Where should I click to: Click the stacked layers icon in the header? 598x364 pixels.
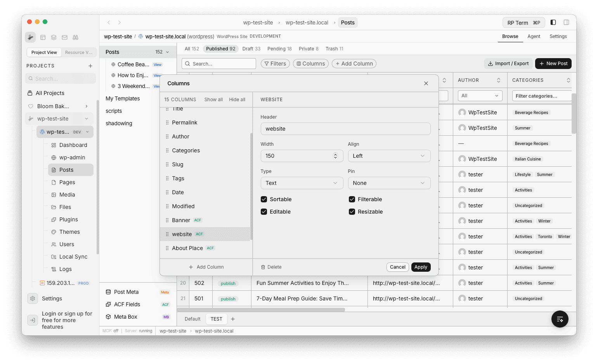54,37
